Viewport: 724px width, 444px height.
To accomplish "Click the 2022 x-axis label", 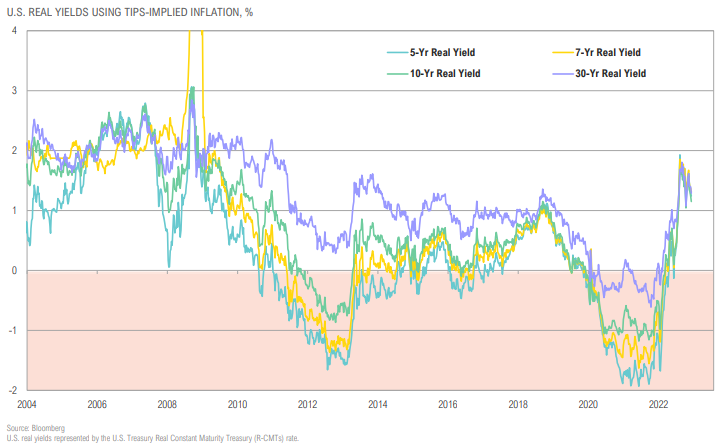I will pyautogui.click(x=659, y=404).
